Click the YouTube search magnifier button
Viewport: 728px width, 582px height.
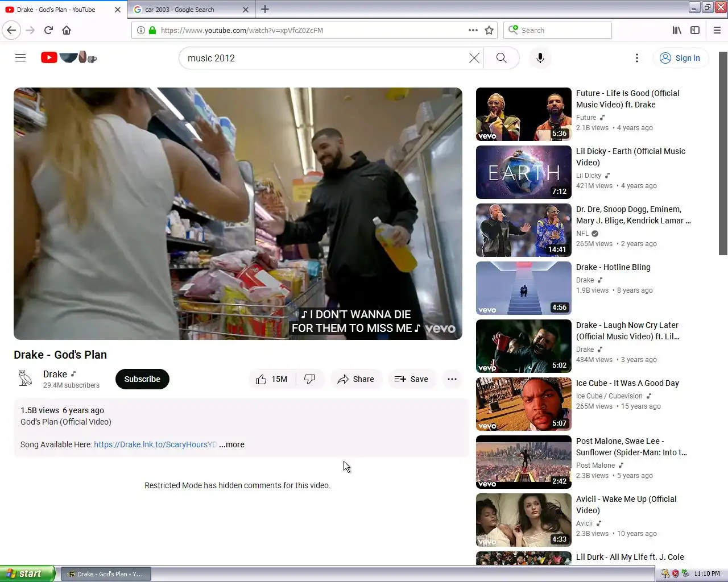click(x=501, y=58)
